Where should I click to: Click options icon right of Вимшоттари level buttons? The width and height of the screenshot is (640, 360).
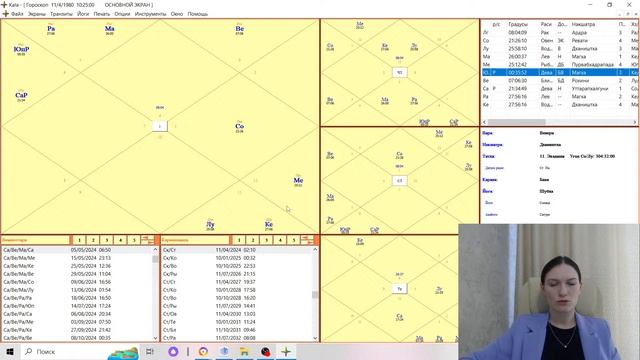[147, 240]
